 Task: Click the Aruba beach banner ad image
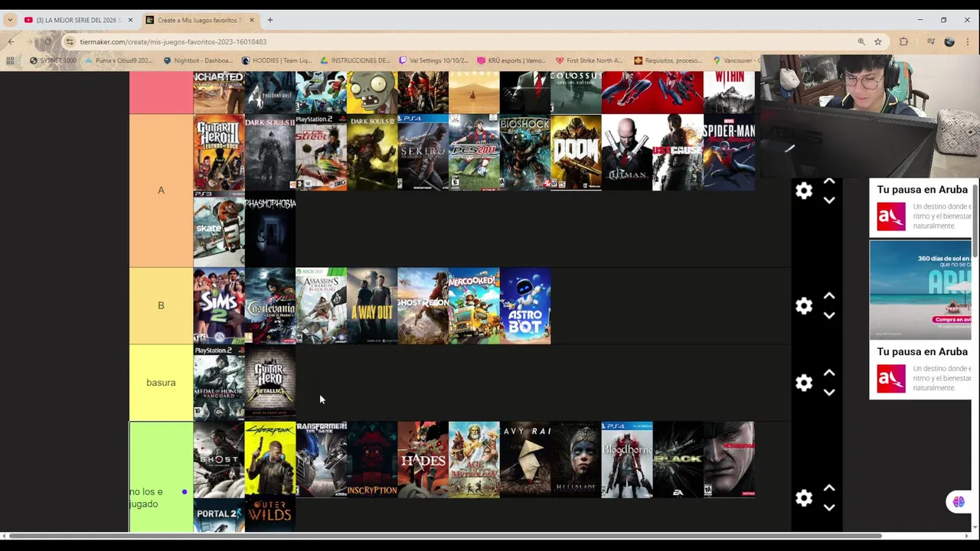point(920,289)
